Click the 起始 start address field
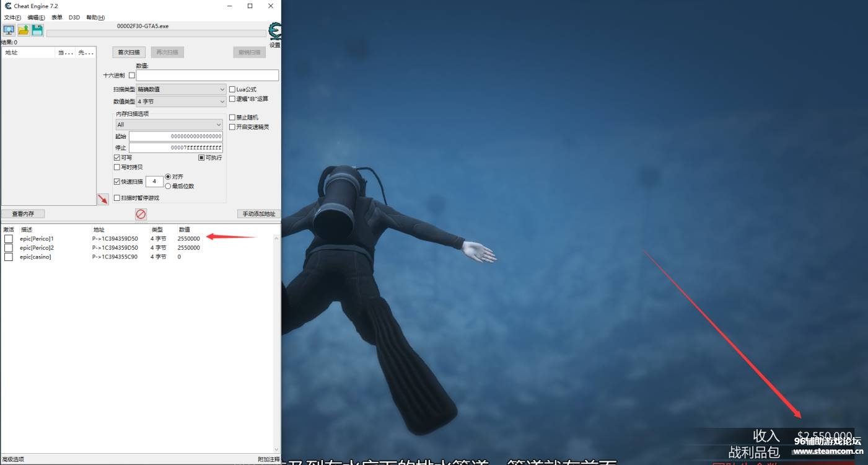This screenshot has width=868, height=465. coord(176,136)
